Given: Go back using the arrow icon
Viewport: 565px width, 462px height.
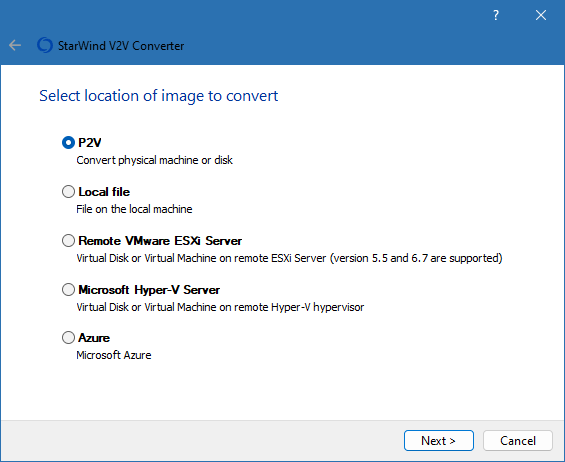Looking at the screenshot, I should 15,45.
